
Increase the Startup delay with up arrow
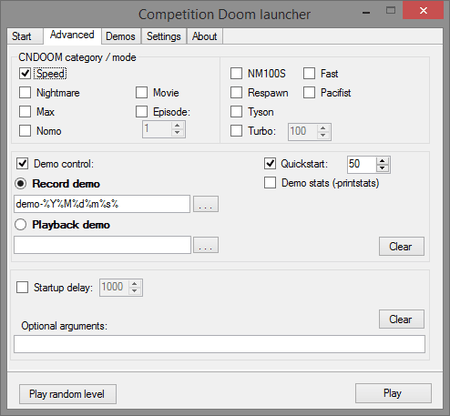[x=134, y=284]
